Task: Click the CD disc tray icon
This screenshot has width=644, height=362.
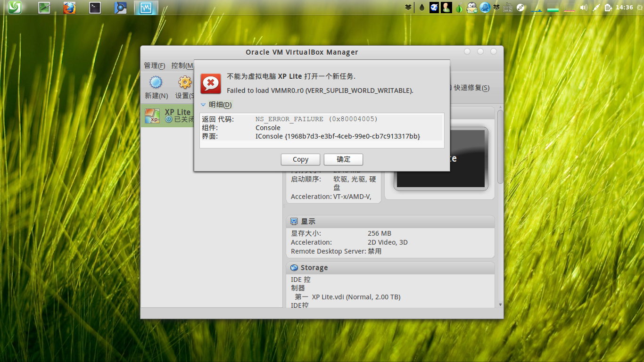Action: tap(520, 8)
